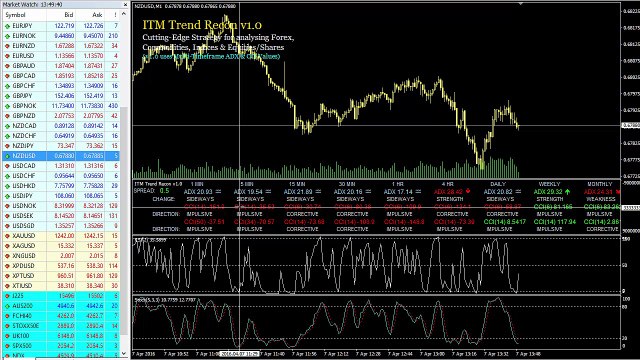The image size is (640, 360).
Task: Click the EURJPY bid value 122.719
Action: coord(64,26)
